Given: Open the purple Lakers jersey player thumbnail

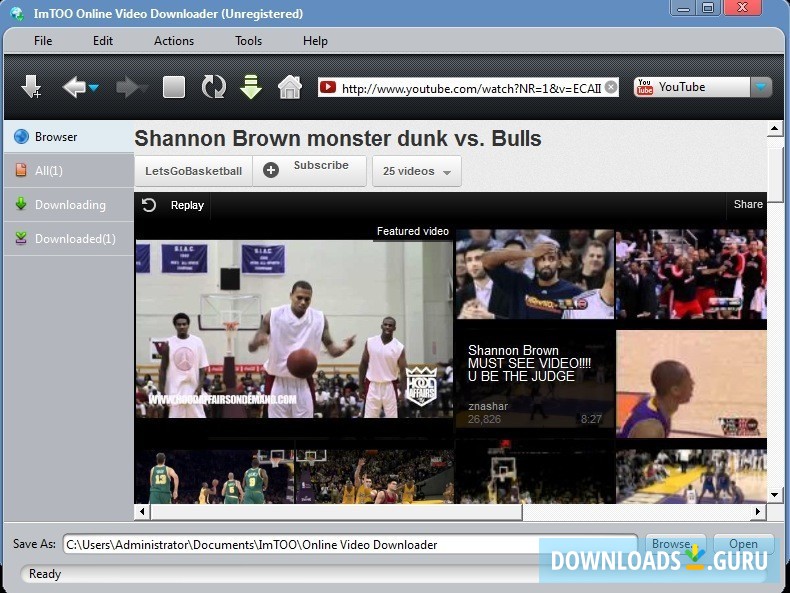Looking at the screenshot, I should pyautogui.click(x=691, y=384).
